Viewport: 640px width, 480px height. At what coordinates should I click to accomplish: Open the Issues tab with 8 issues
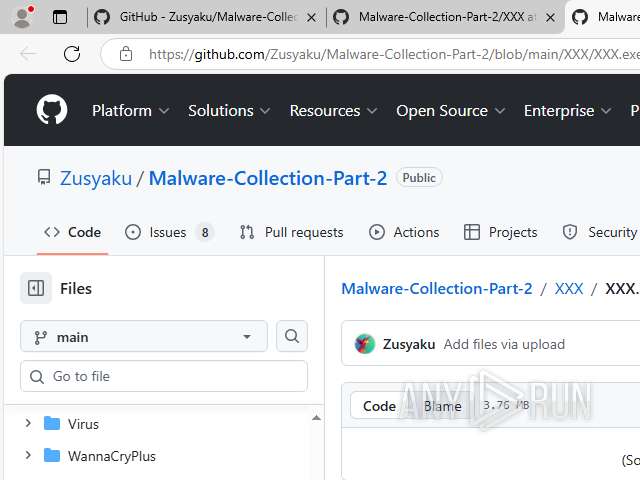click(x=169, y=232)
